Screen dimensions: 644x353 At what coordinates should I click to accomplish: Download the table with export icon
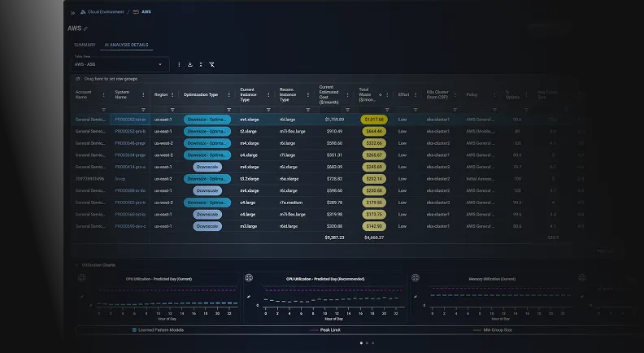(x=190, y=64)
